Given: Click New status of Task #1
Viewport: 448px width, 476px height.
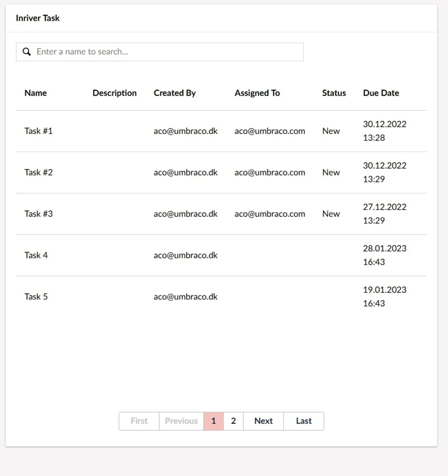Looking at the screenshot, I should [331, 131].
